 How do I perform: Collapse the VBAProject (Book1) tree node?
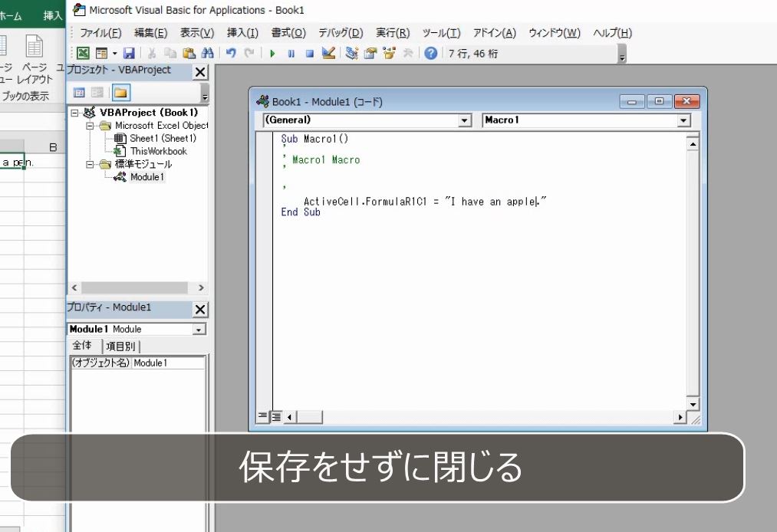pos(74,113)
